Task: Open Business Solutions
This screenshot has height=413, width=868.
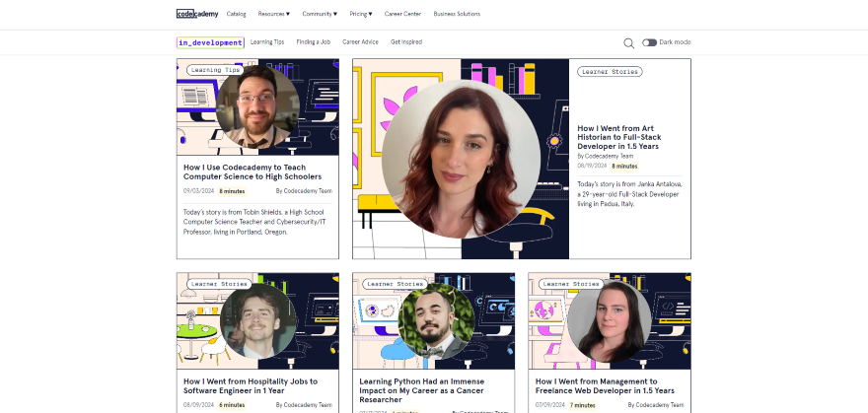Action: click(457, 14)
